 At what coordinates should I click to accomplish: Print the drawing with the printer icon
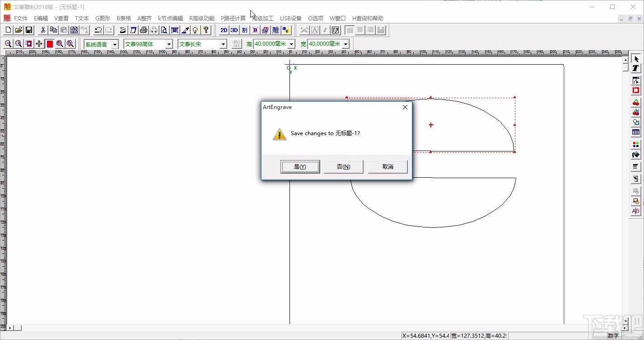pyautogui.click(x=144, y=30)
